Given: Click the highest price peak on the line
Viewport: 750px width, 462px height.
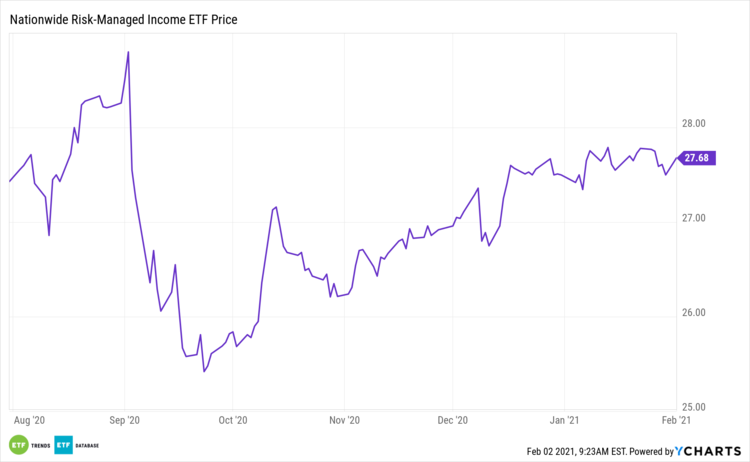Looking at the screenshot, I should tap(128, 52).
